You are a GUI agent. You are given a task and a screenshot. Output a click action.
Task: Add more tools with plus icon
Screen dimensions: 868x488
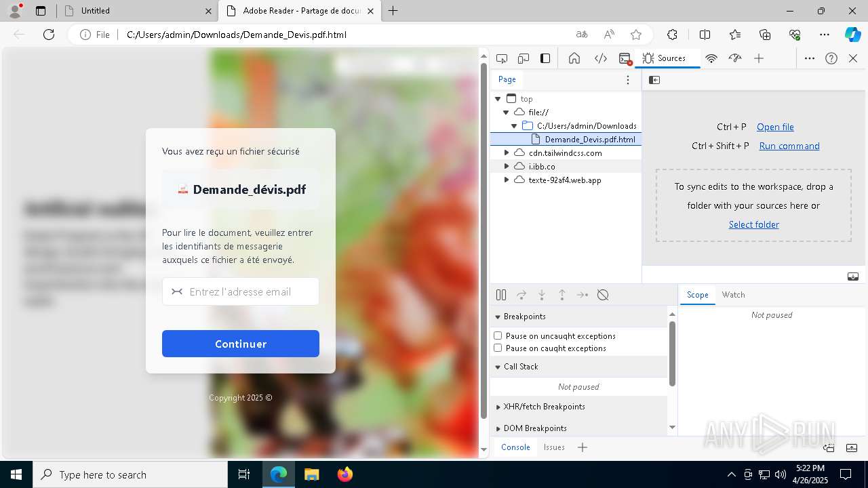pos(759,58)
